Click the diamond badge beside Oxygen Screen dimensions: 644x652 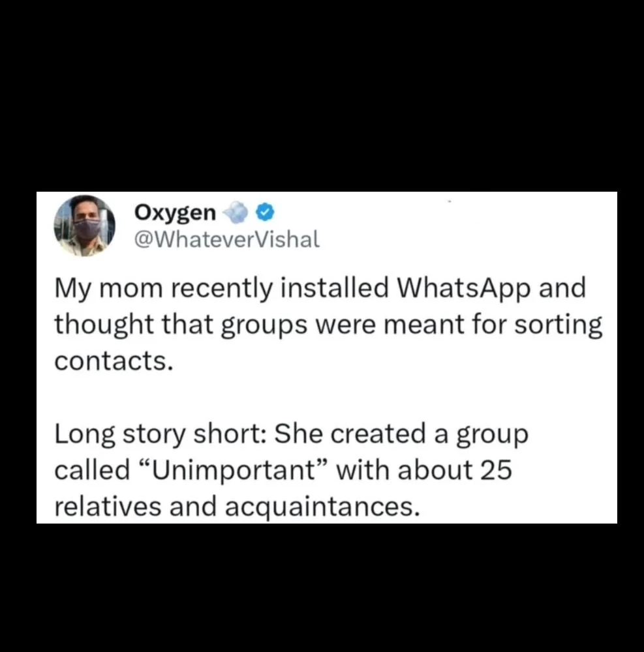point(236,212)
